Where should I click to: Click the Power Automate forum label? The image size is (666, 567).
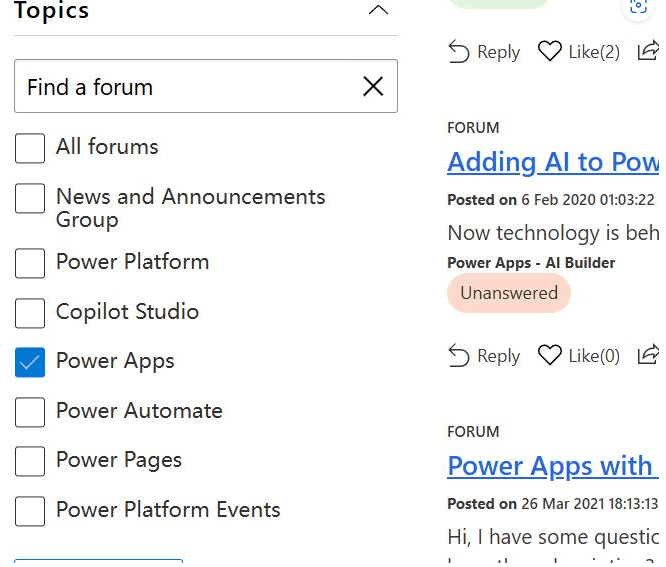pos(139,411)
